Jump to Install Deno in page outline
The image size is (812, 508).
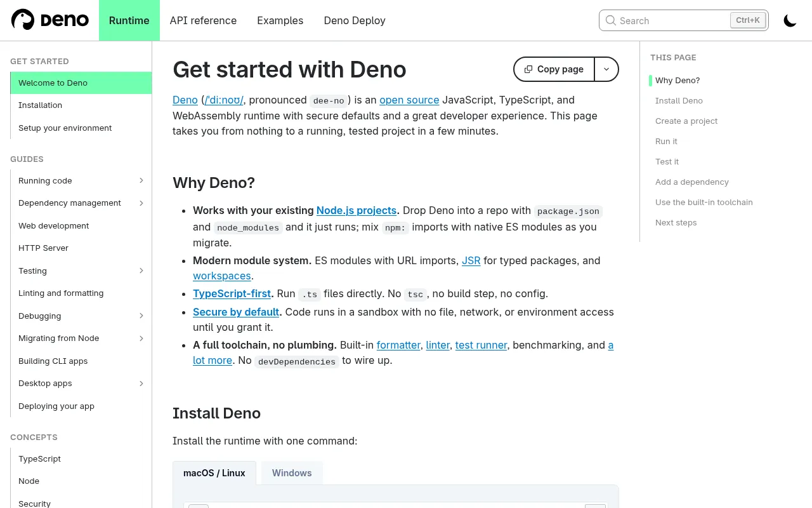[679, 100]
